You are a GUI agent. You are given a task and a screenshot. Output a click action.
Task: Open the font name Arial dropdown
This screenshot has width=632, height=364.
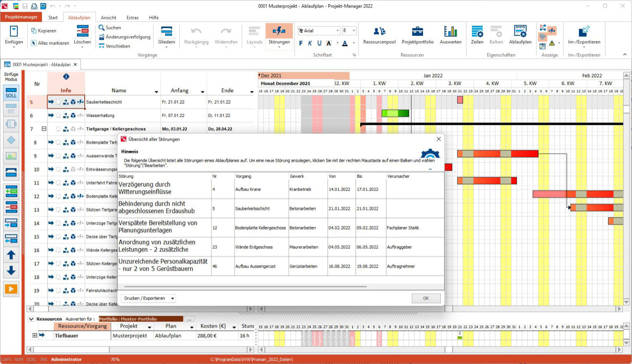[337, 31]
